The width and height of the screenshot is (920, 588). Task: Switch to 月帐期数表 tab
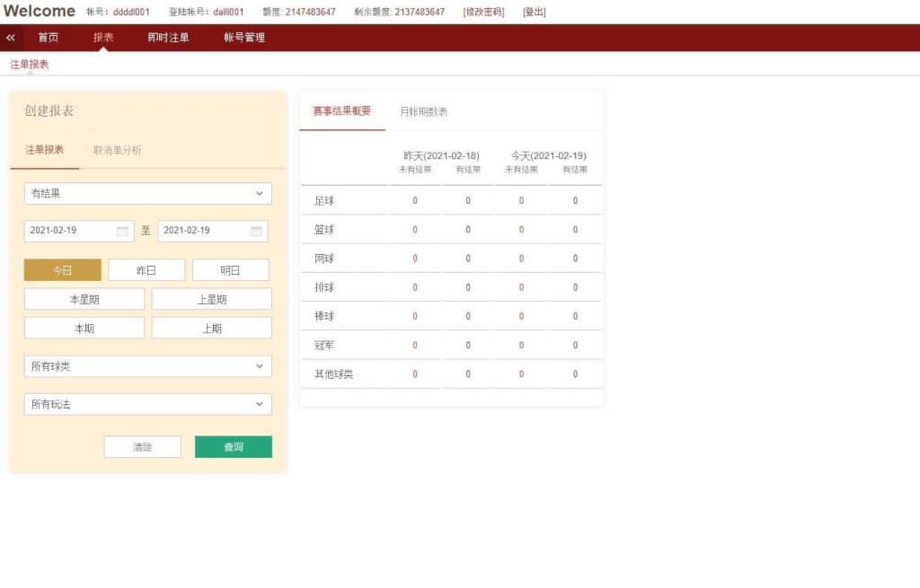pos(424,111)
